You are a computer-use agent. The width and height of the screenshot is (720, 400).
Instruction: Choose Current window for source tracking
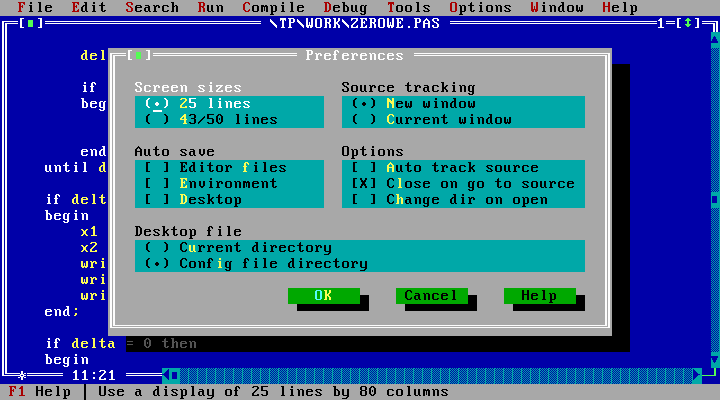pyautogui.click(x=365, y=119)
